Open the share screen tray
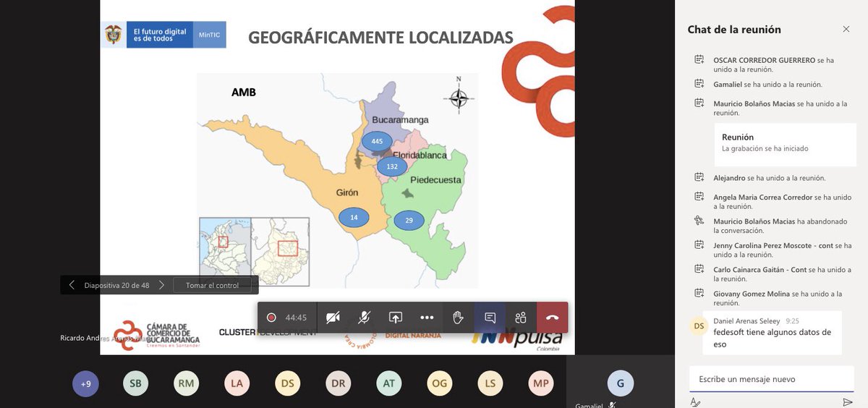This screenshot has width=868, height=408. point(396,318)
